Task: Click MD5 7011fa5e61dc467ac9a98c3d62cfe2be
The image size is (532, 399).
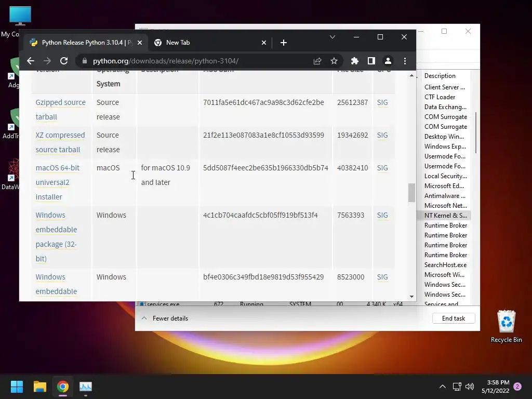Action: click(x=263, y=102)
